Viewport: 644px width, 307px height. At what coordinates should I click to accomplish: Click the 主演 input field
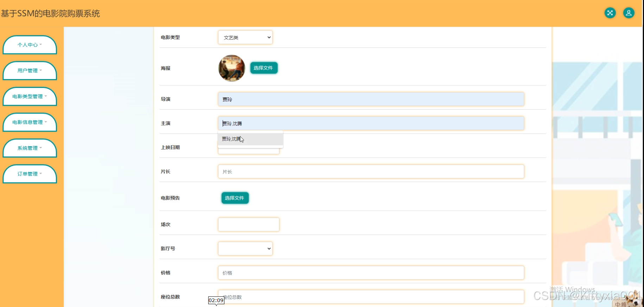(x=371, y=123)
